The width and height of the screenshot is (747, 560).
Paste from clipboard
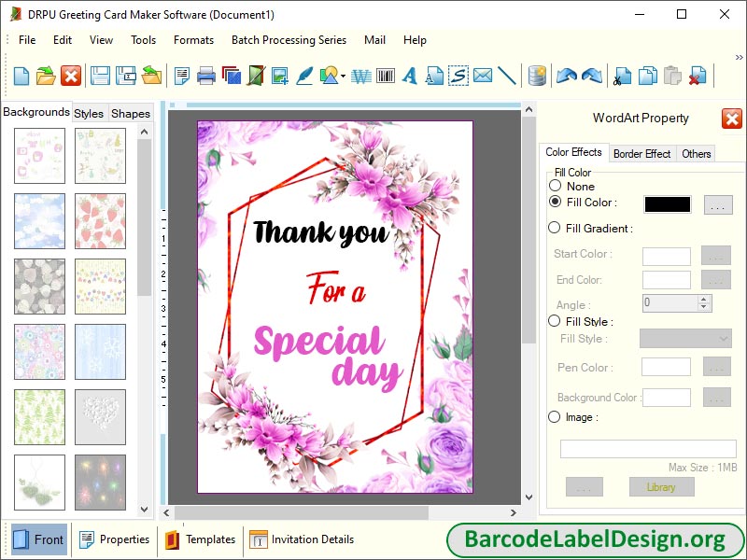[x=671, y=77]
